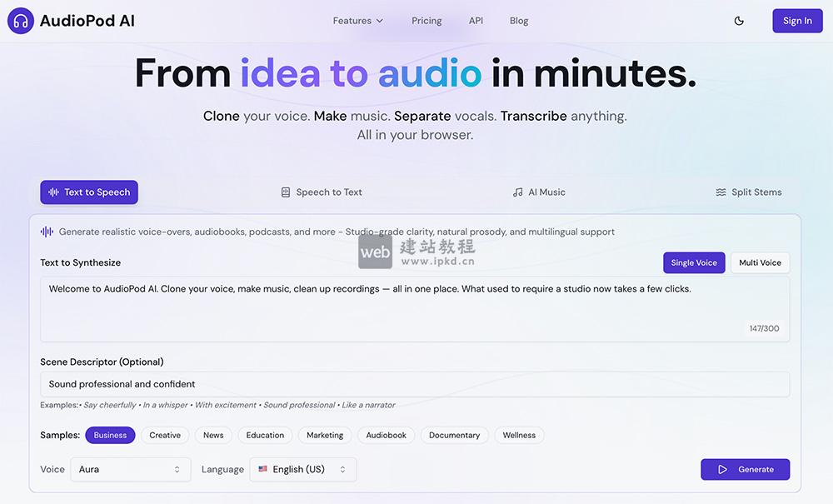Click the AudioPod AI headphones logo

[20, 20]
